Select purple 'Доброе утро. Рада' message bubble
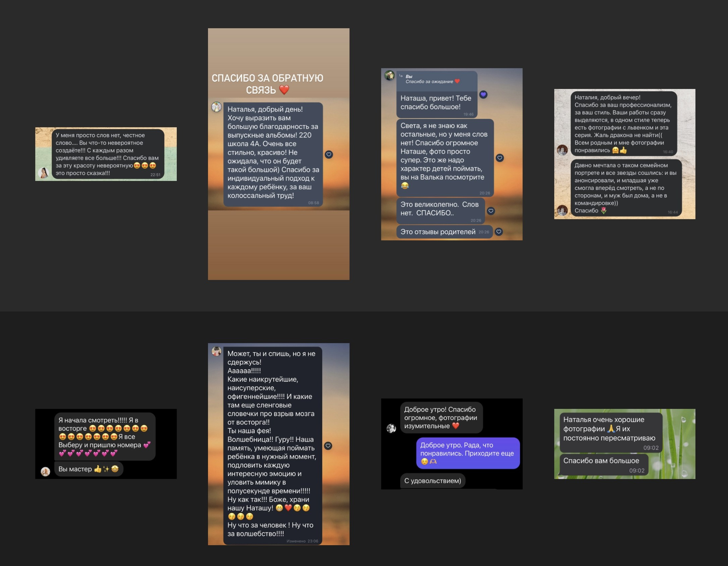 468,453
